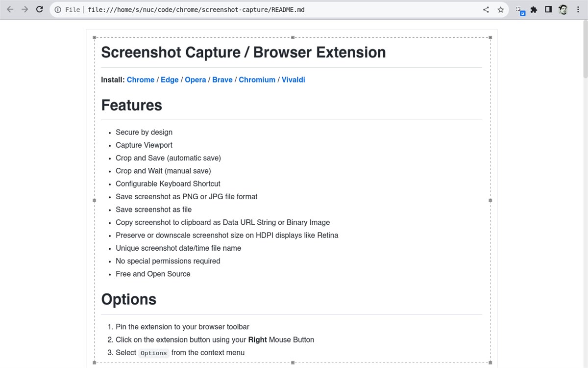Open the three-dot Chrome menu
This screenshot has width=588, height=368.
(579, 9)
